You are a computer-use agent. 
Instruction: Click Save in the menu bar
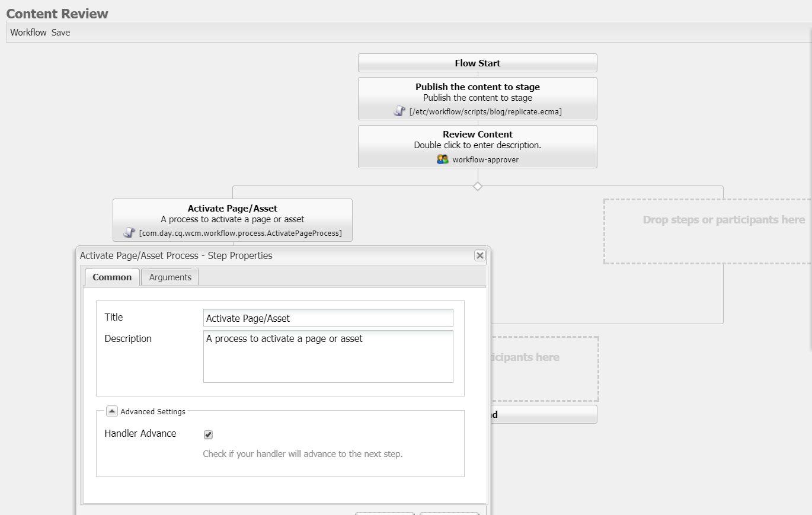click(60, 32)
